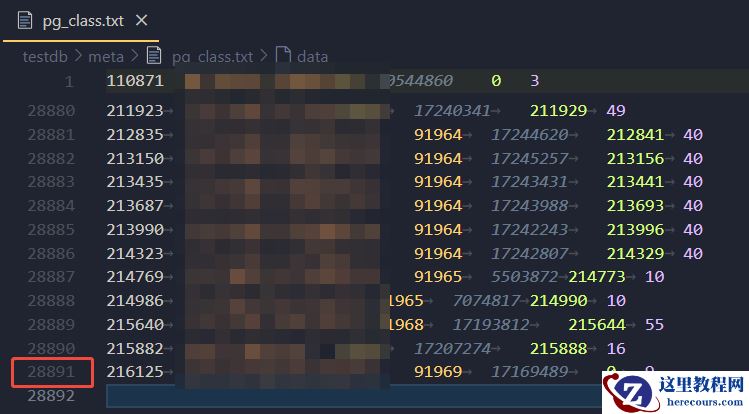This screenshot has width=749, height=414.
Task: Click green value 214773
Action: click(x=597, y=277)
